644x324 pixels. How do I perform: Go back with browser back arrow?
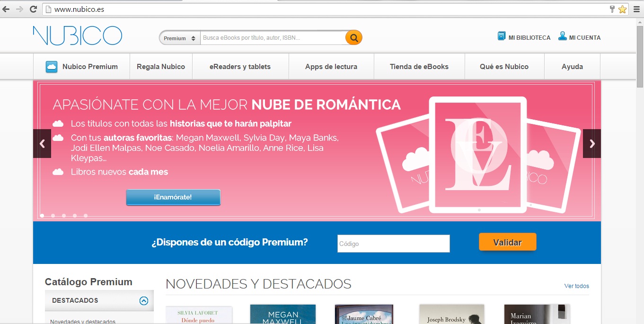pos(6,9)
